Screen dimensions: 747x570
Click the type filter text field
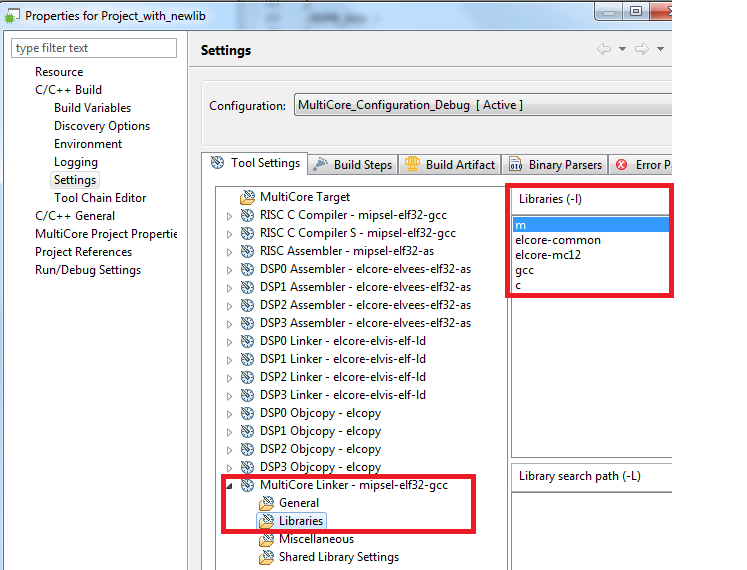point(94,48)
